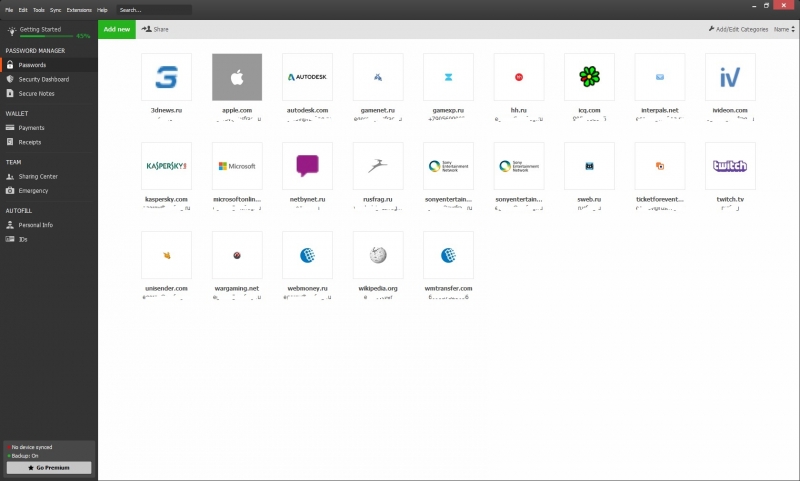800x481 pixels.
Task: Click the 'Backup: On' status text
Action: click(x=25, y=456)
